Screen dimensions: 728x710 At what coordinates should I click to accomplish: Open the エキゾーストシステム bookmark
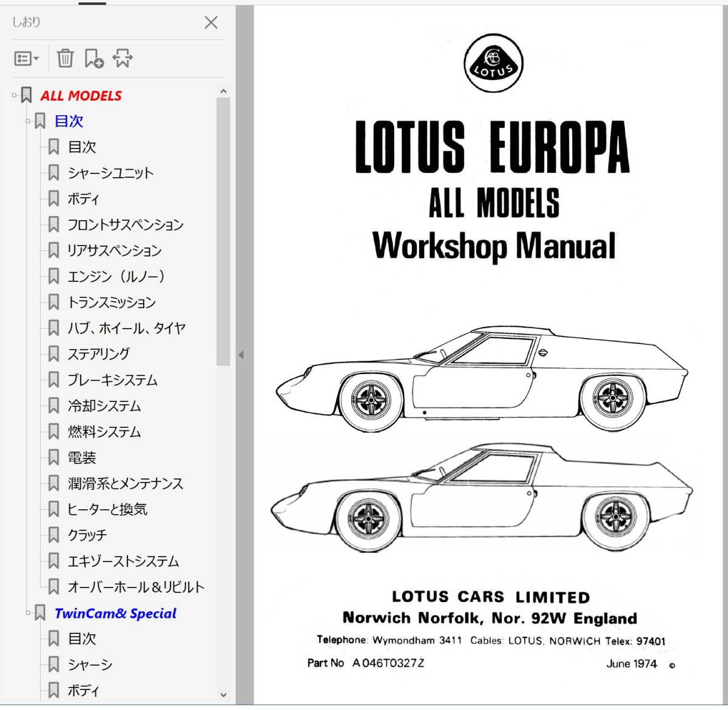point(123,561)
